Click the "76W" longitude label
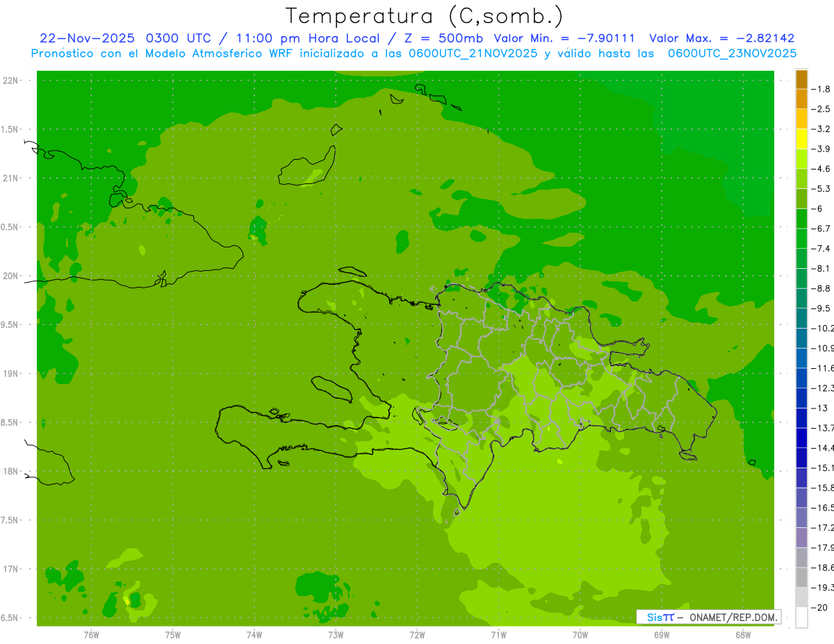Image resolution: width=834 pixels, height=644 pixels. 91,636
